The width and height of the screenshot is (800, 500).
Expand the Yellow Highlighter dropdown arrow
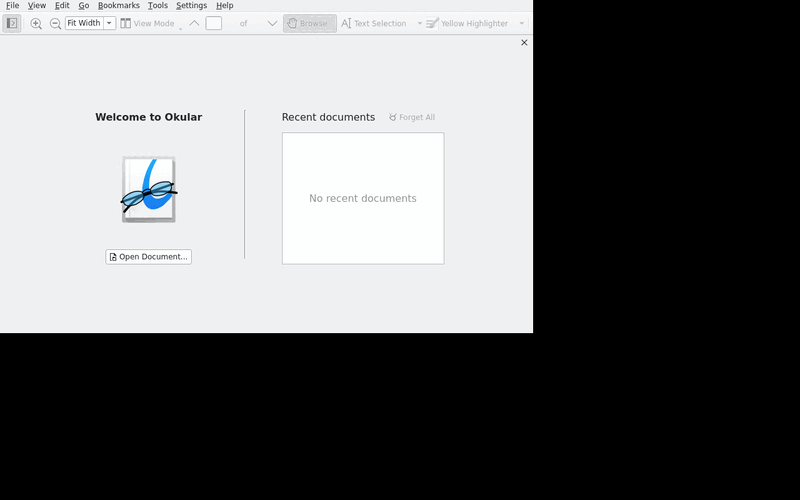point(521,23)
